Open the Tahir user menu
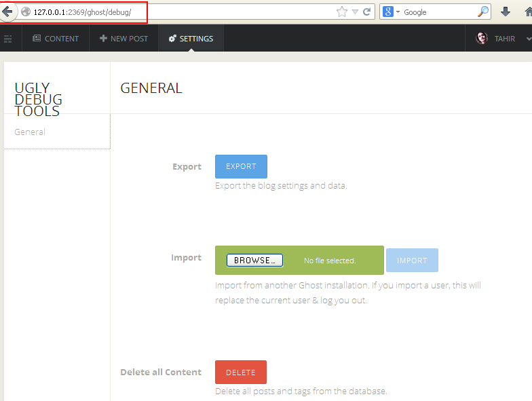The height and width of the screenshot is (401, 532). pos(504,39)
